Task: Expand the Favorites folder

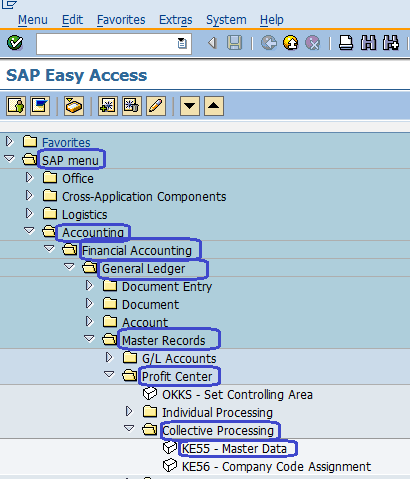Action: point(9,142)
